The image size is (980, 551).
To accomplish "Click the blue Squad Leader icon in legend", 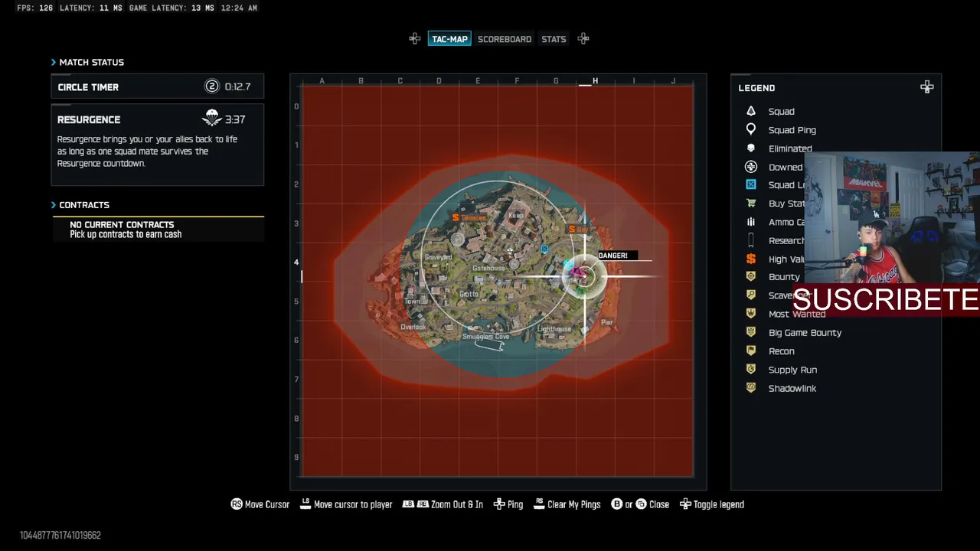I will (751, 184).
